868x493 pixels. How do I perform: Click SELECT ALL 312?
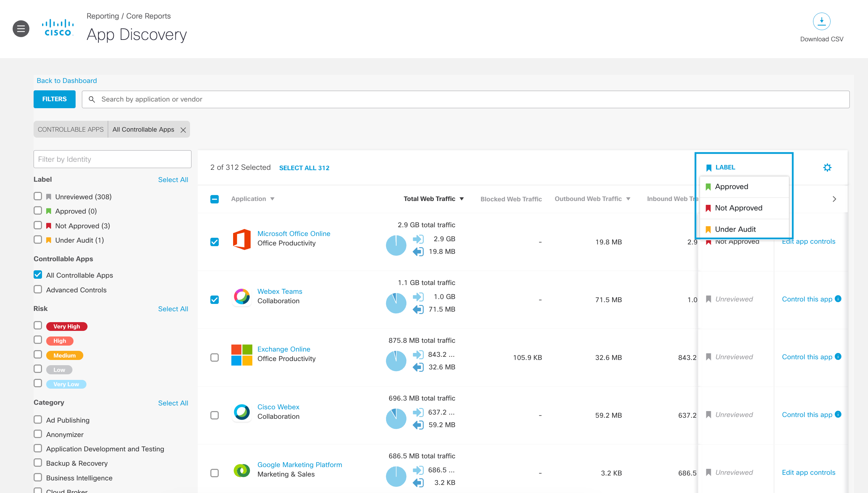pyautogui.click(x=304, y=168)
